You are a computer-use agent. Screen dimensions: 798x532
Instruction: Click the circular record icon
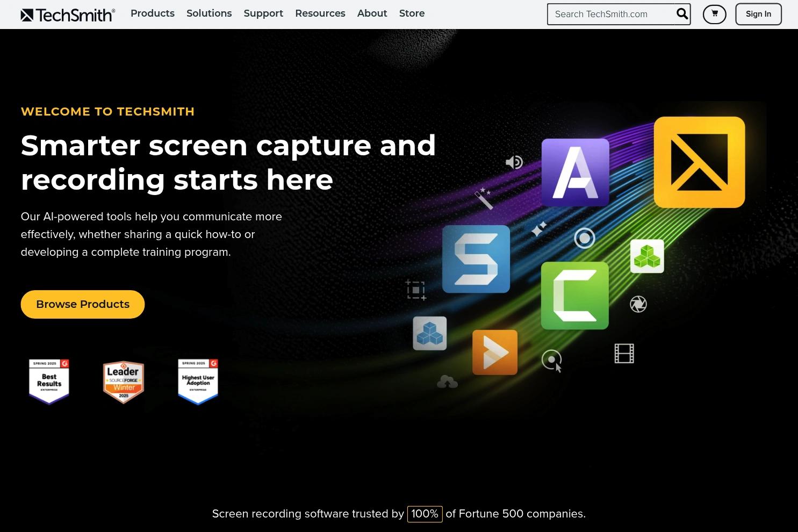585,238
